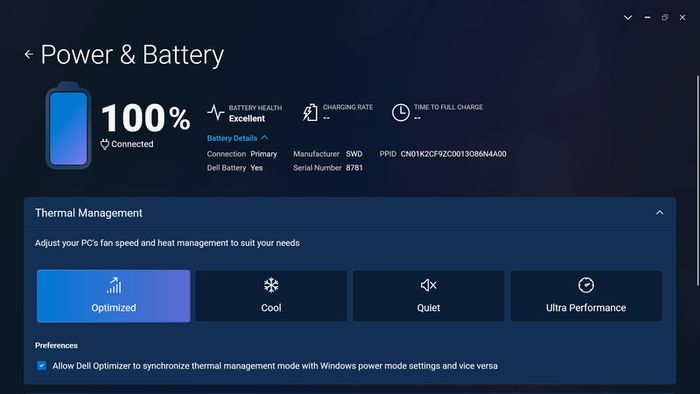Click the snowflake icon for Cool mode
The width and height of the screenshot is (700, 394).
coord(271,285)
